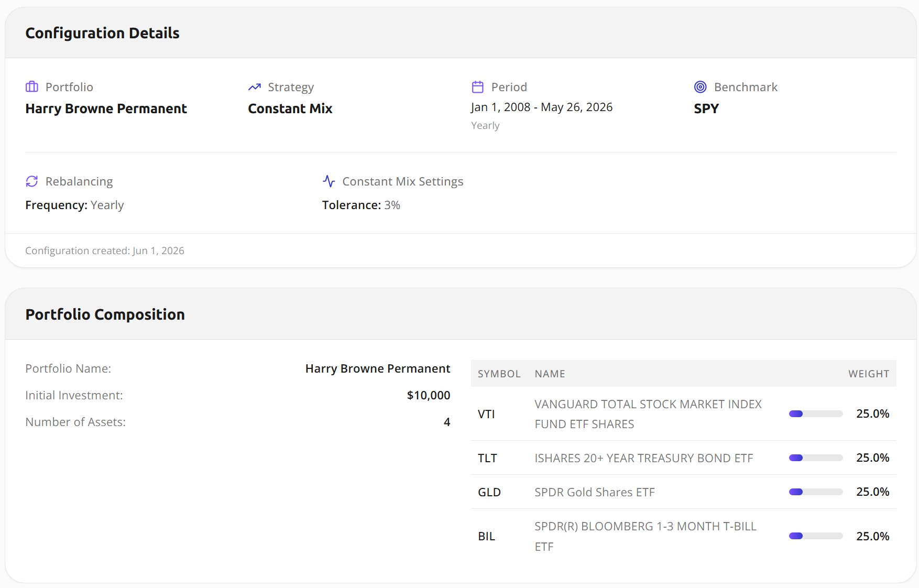Click the 'Period' section label
This screenshot has width=919, height=588.
pos(509,87)
